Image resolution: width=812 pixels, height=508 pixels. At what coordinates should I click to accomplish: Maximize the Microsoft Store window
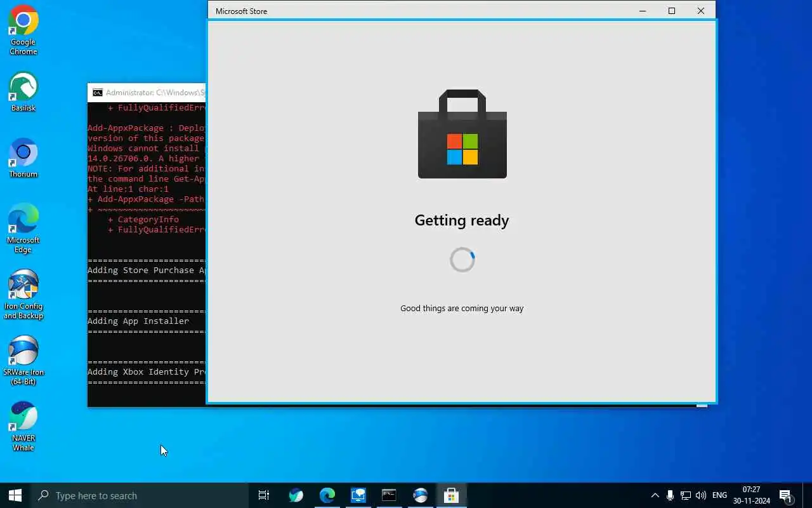click(x=672, y=11)
